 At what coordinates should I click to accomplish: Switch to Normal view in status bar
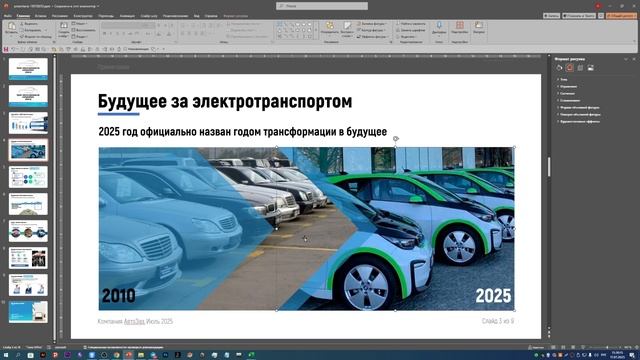[554, 347]
